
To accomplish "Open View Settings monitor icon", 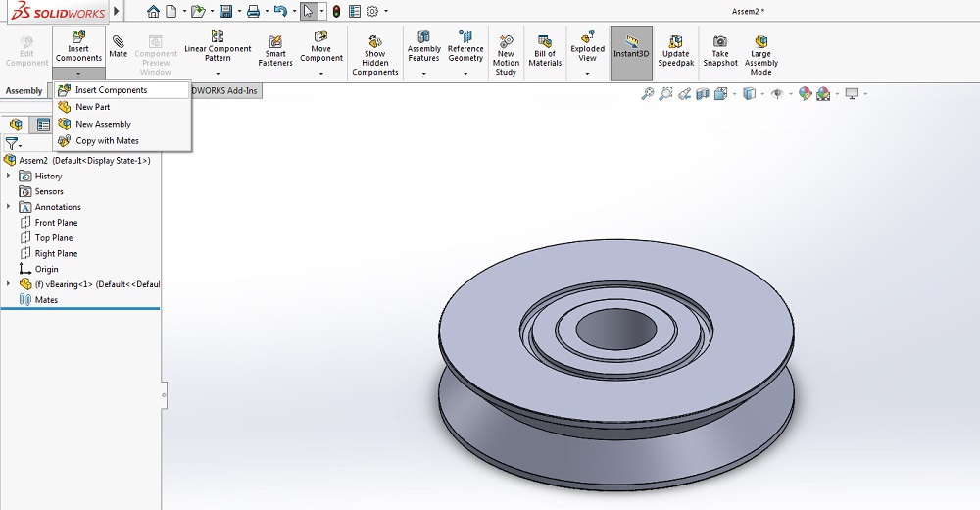I will tap(852, 94).
